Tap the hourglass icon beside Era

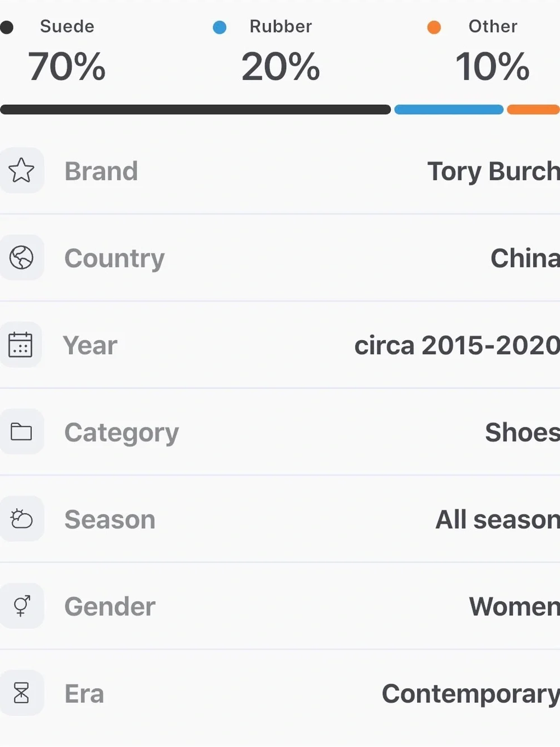pos(21,693)
